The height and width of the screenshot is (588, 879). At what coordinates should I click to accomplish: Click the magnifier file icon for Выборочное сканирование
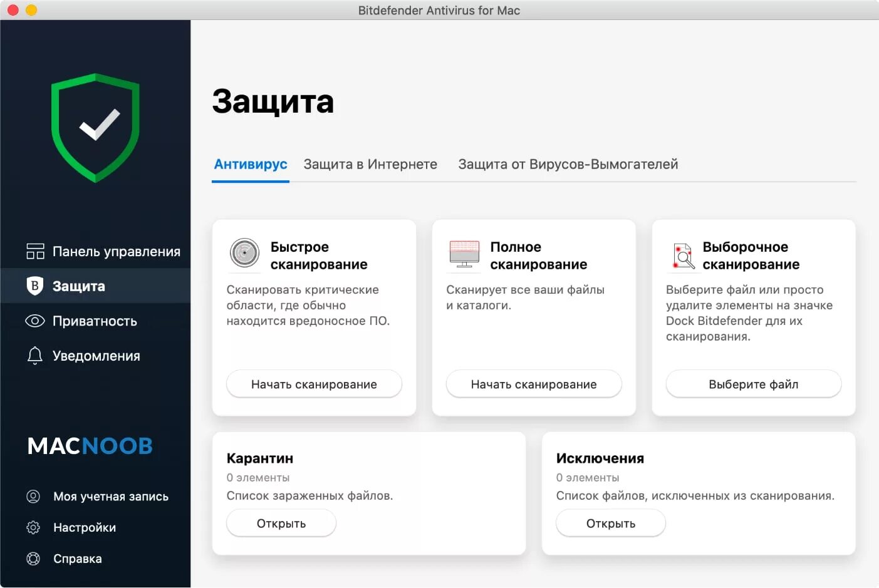coord(684,256)
